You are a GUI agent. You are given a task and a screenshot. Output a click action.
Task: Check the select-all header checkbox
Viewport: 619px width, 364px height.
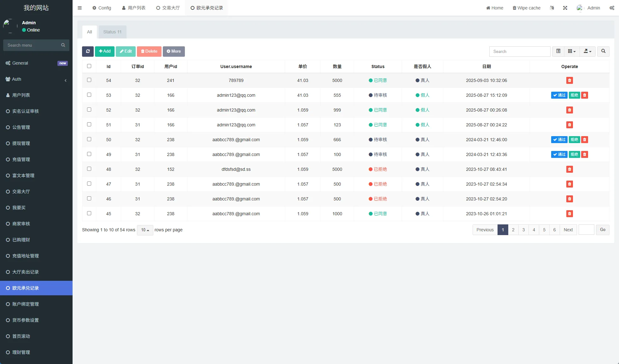pos(89,66)
